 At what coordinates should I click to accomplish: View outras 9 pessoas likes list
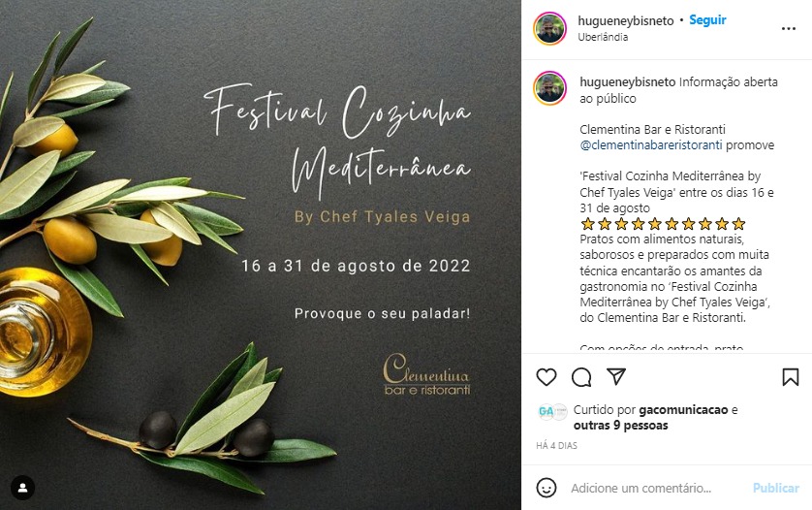(x=621, y=426)
